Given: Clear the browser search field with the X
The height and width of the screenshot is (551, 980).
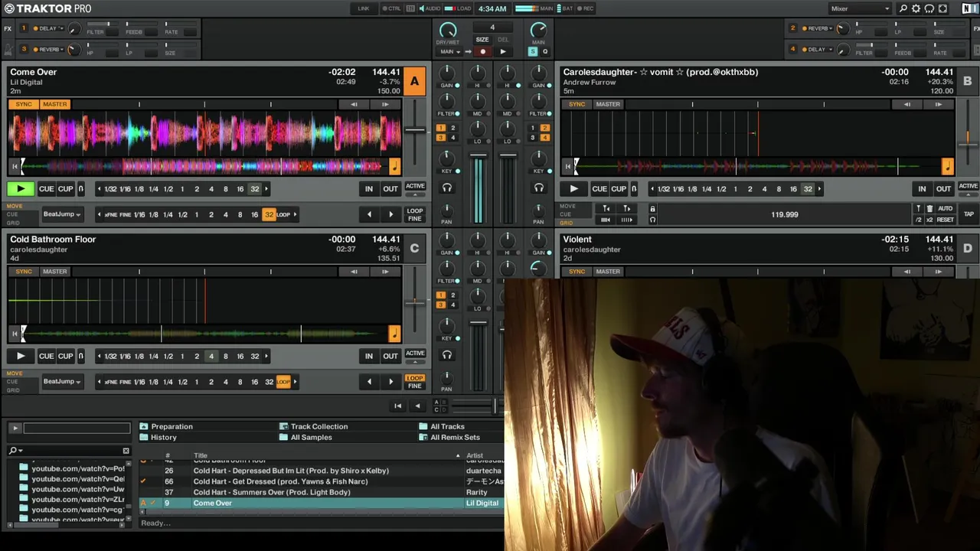Looking at the screenshot, I should click(x=126, y=451).
